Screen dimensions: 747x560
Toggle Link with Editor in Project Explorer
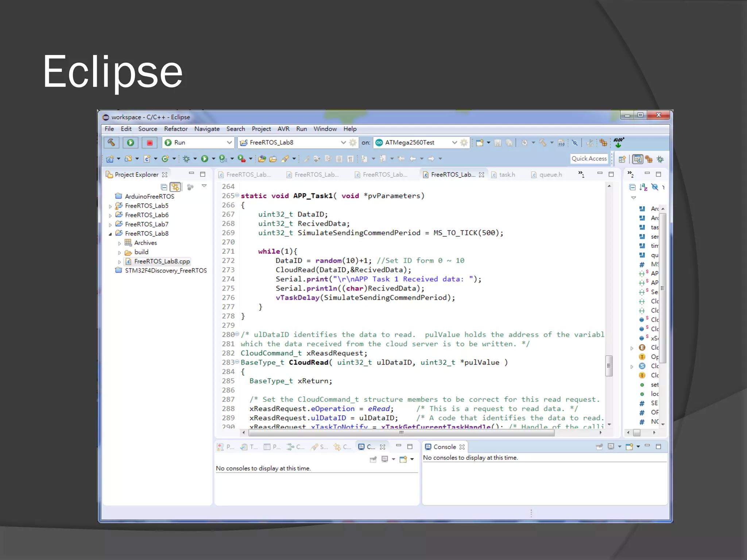[175, 187]
